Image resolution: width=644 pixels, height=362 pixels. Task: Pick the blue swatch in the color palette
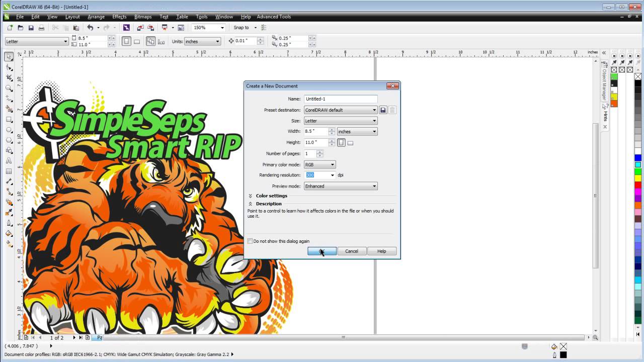(x=638, y=158)
